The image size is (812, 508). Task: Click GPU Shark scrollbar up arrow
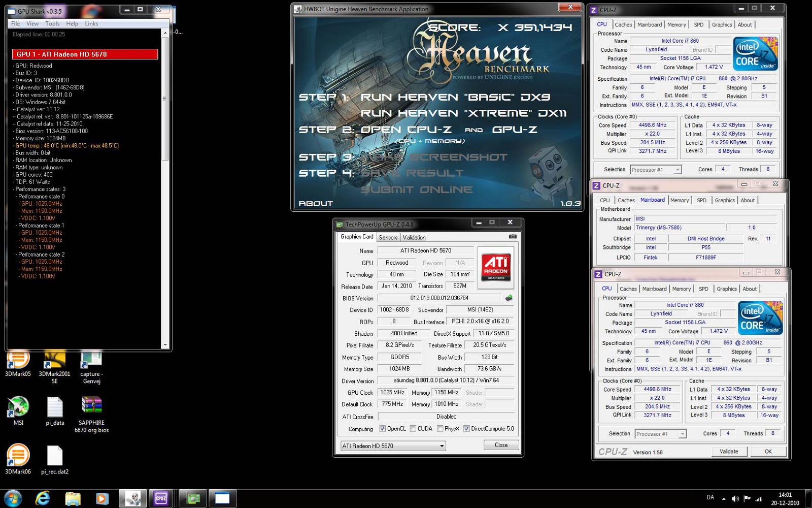165,33
